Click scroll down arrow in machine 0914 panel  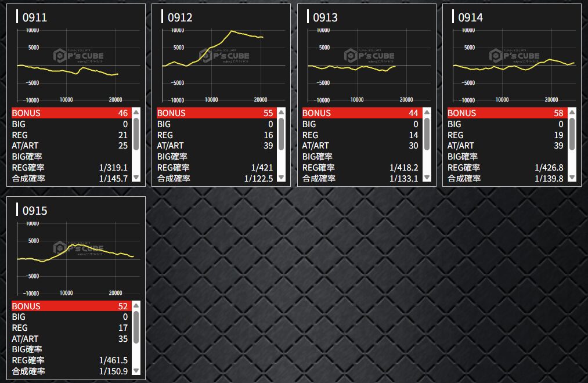tap(572, 178)
